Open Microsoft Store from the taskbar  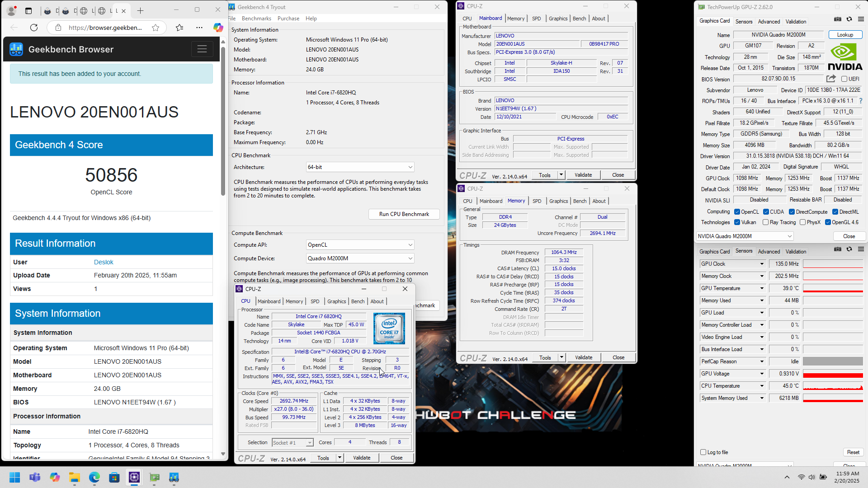pos(114,477)
